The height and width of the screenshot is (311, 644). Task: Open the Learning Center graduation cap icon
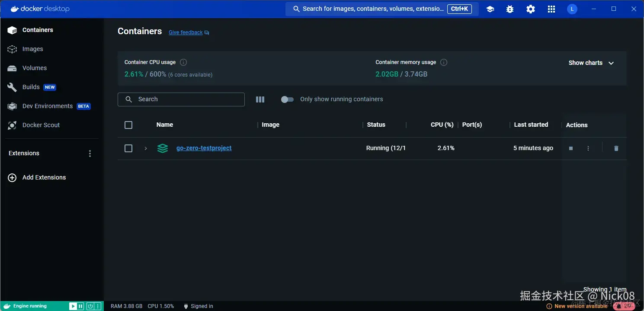[490, 9]
